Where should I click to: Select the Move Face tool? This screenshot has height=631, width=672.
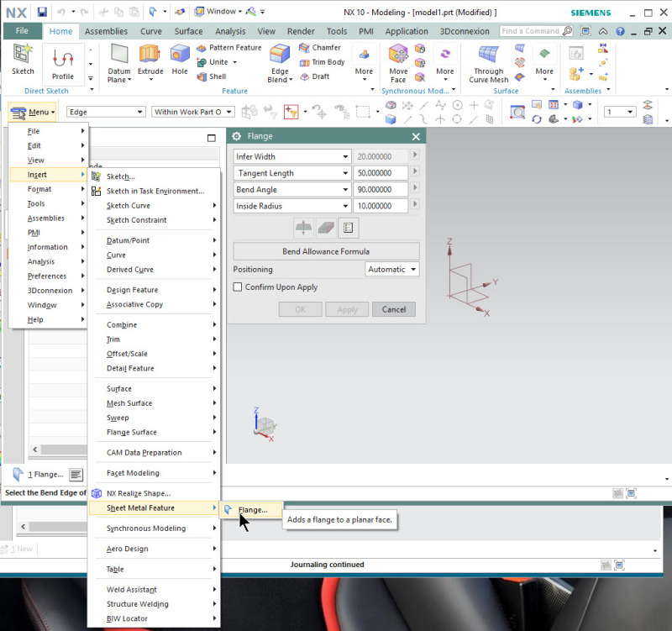click(398, 64)
